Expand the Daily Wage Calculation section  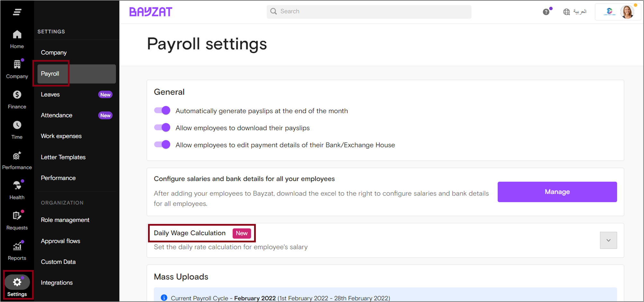coord(608,240)
